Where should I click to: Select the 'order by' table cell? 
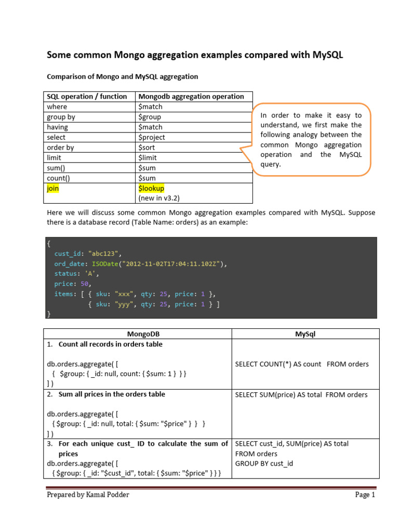89,147
